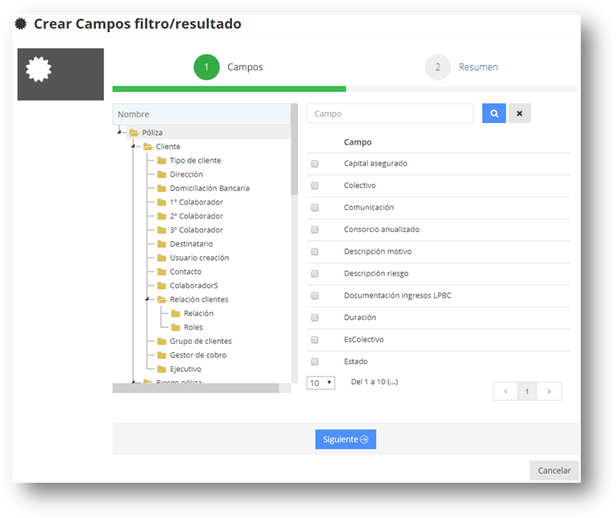
Task: Check the Duración checkbox
Action: click(x=315, y=317)
